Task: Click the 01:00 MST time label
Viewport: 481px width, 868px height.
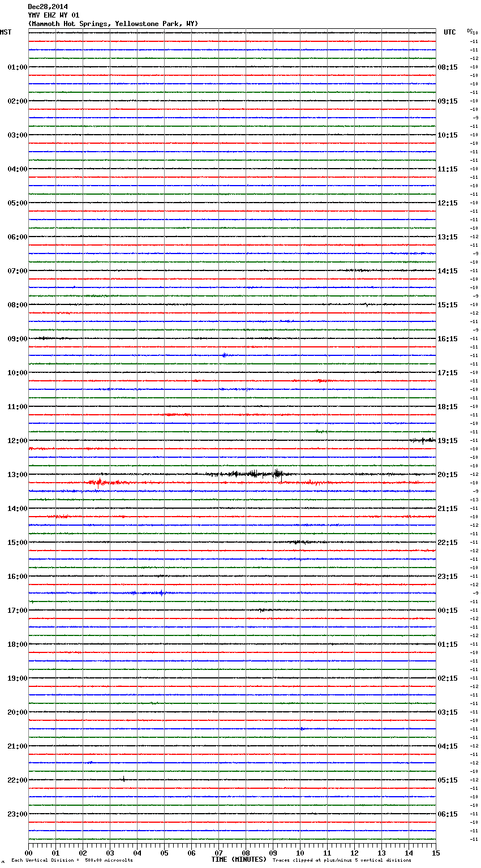Action: coord(18,67)
